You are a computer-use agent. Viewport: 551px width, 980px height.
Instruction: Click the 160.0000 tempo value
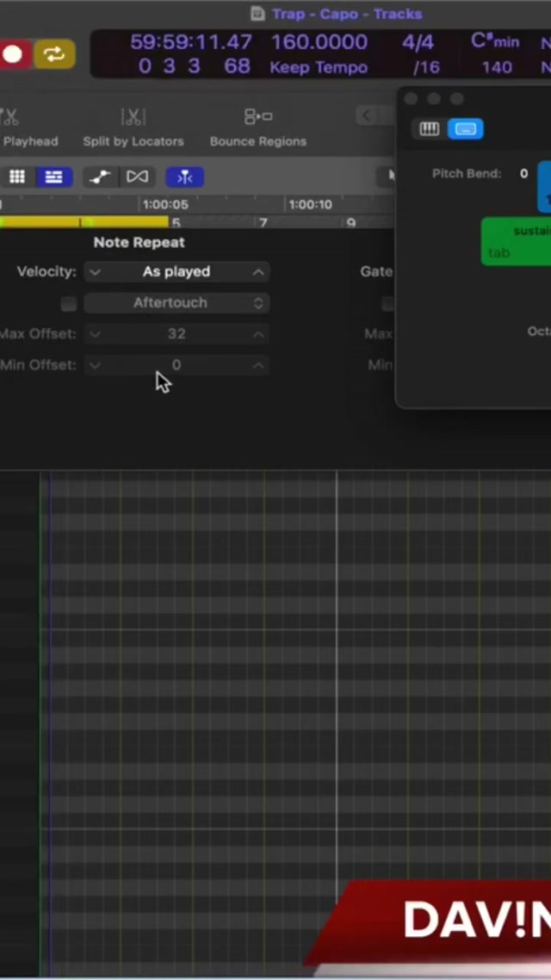(319, 41)
